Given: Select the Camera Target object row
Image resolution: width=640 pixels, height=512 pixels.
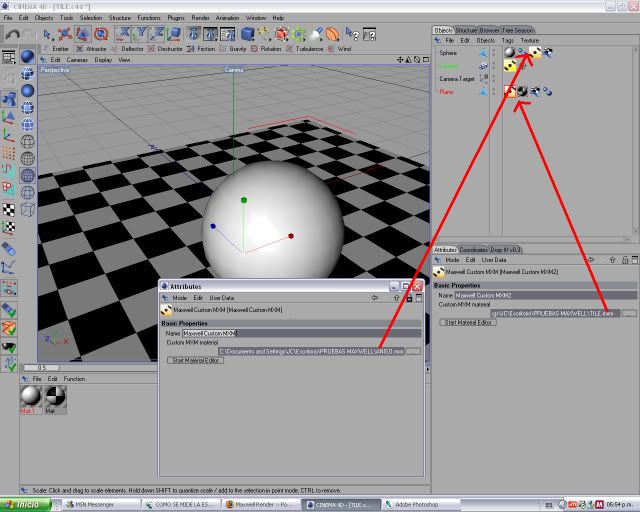Looking at the screenshot, I should tap(457, 79).
